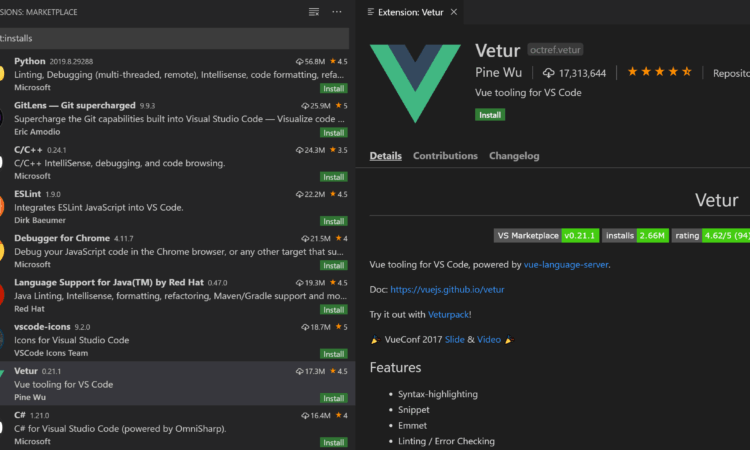Viewport: 750px width, 450px height.
Task: Click the C/C++ 3.5 star rating icon
Action: (x=333, y=150)
